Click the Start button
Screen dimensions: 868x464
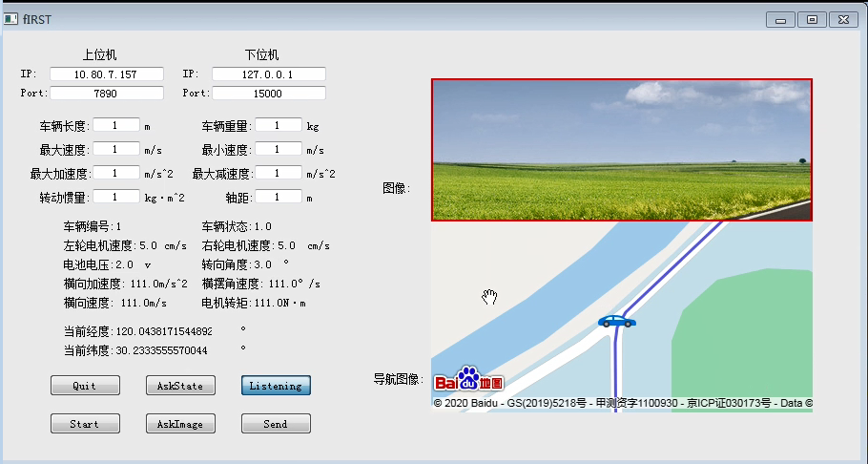(85, 424)
